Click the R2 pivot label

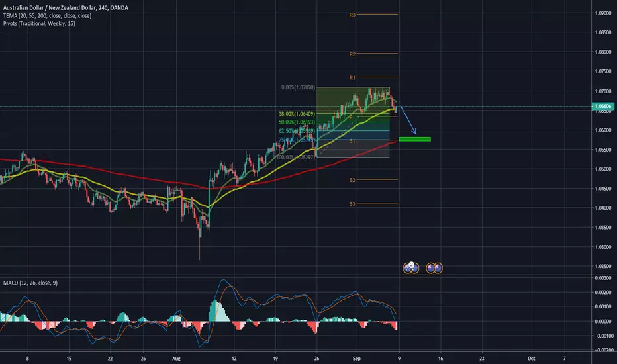[352, 54]
